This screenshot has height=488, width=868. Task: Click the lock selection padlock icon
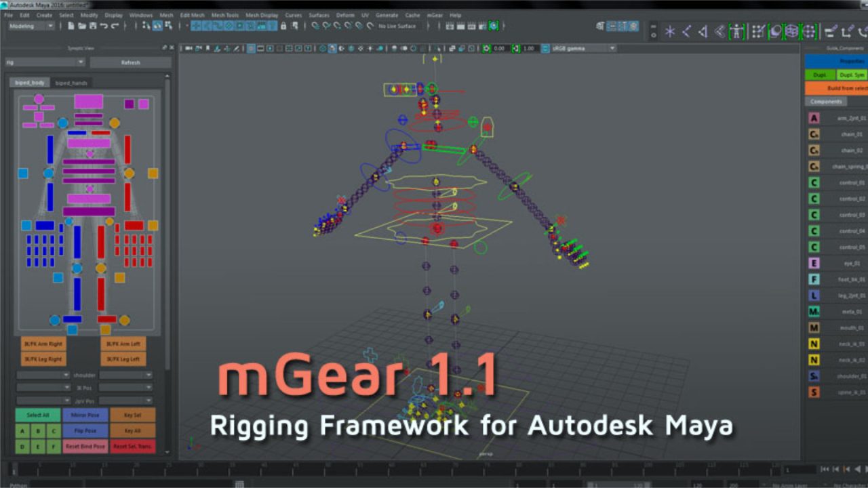tap(283, 26)
